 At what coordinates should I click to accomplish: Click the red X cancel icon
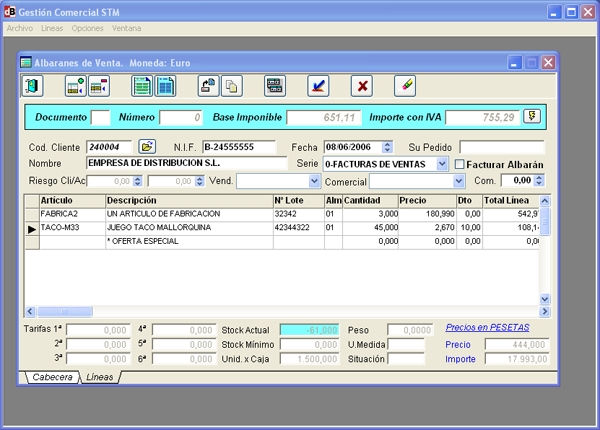[361, 86]
